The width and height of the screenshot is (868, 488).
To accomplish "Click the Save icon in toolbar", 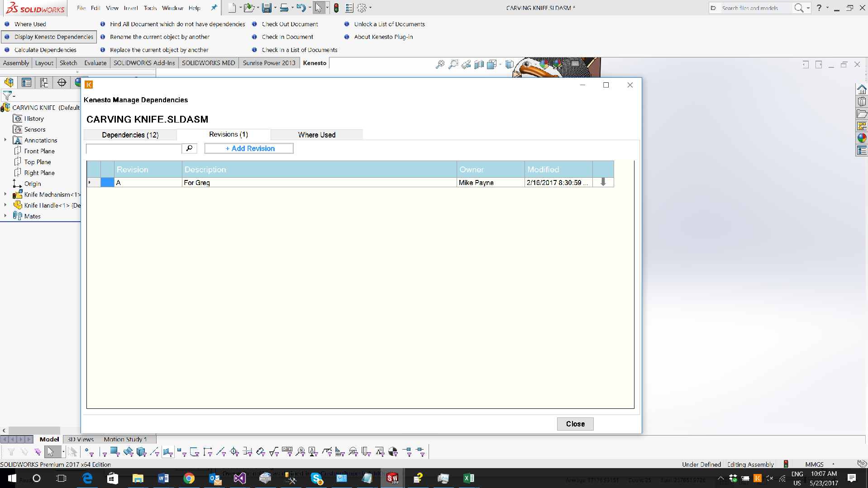I will [267, 8].
